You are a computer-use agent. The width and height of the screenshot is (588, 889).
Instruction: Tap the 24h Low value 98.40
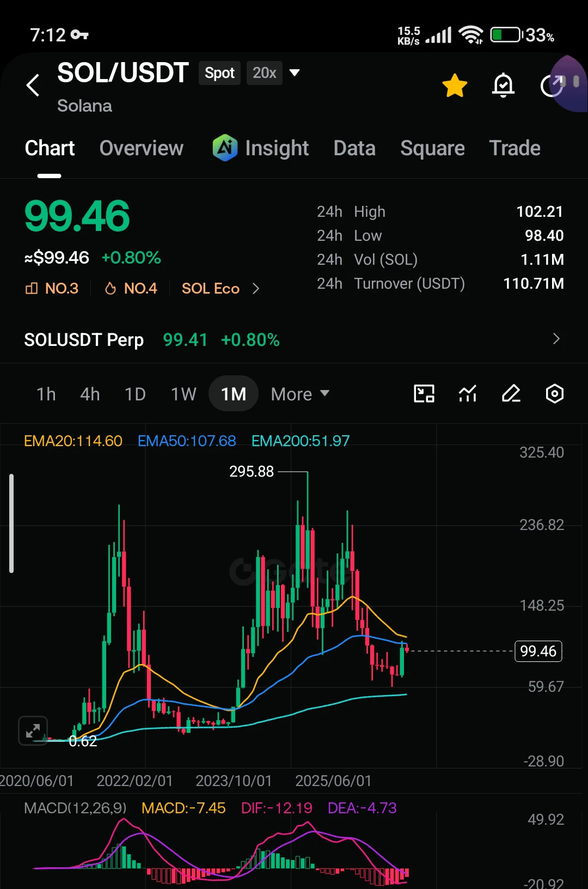pos(544,235)
